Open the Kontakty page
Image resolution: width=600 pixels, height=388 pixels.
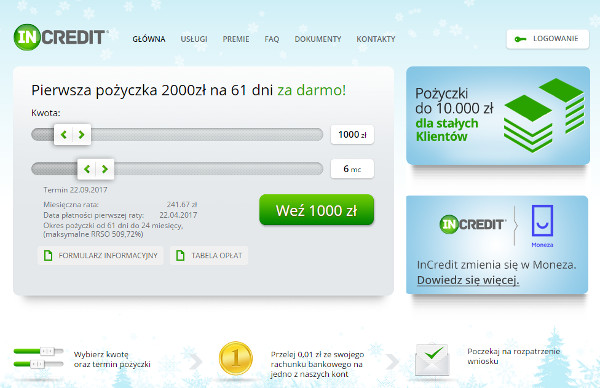tap(376, 39)
